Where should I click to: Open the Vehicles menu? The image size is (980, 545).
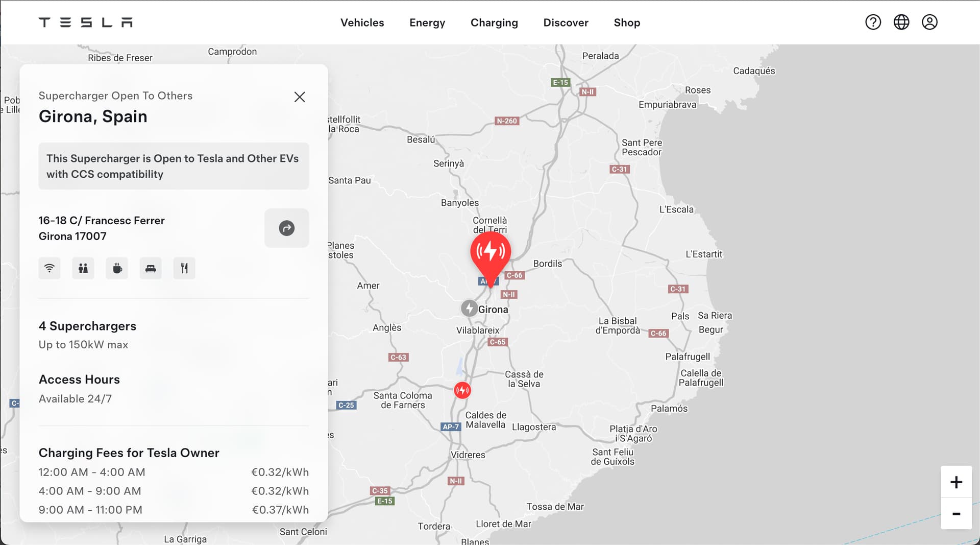coord(362,22)
